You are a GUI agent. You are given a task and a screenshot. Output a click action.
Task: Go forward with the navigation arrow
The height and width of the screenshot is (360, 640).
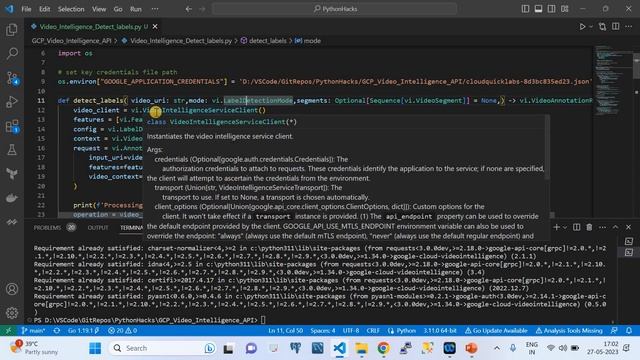[x=202, y=9]
